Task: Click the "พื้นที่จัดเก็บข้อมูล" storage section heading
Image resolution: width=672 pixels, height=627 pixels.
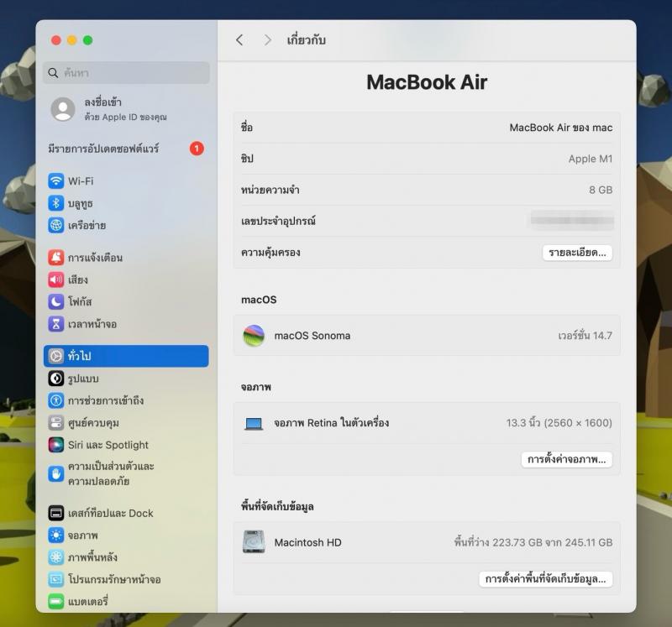Action: tap(277, 507)
